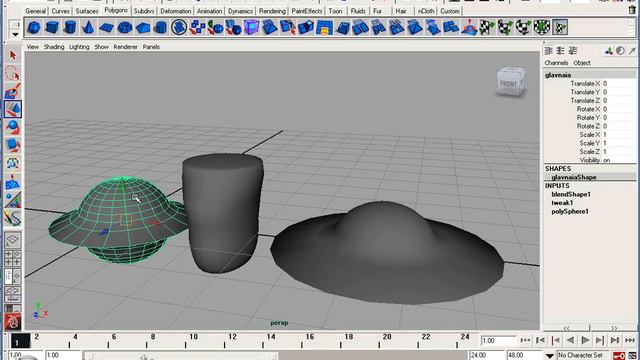Select the arrow Select tool in the toolbox
Viewport: 640px width, 360px height.
[13, 55]
